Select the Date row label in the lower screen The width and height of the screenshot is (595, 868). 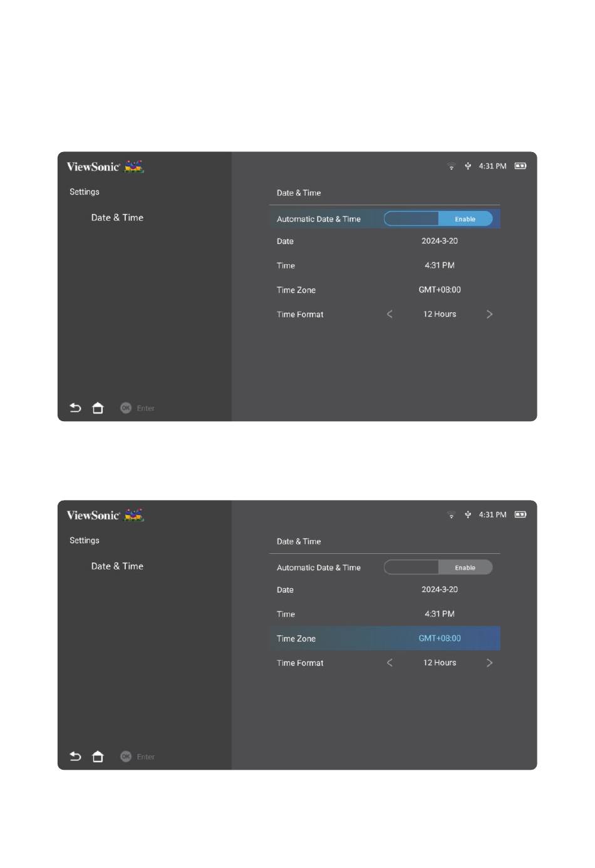(285, 590)
